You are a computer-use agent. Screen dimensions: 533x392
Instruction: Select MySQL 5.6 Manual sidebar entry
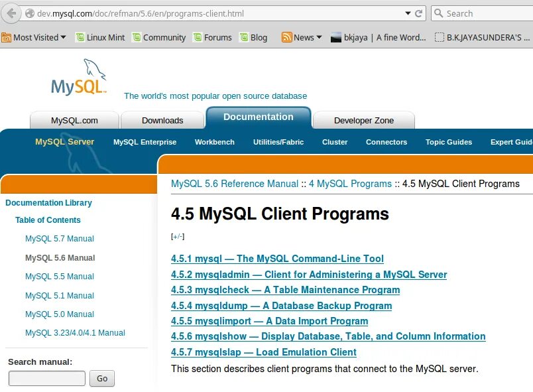(60, 258)
